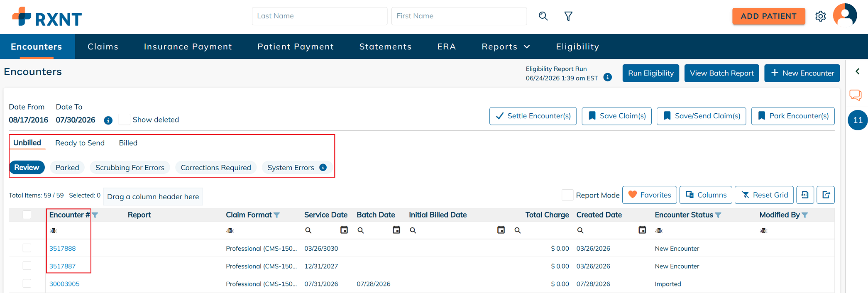The height and width of the screenshot is (293, 868).
Task: Expand the Reports dropdown menu
Action: tap(506, 46)
